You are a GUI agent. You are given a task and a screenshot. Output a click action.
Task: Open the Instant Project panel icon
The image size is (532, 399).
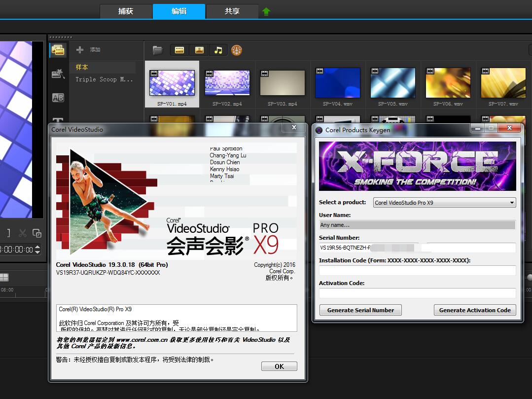click(58, 73)
